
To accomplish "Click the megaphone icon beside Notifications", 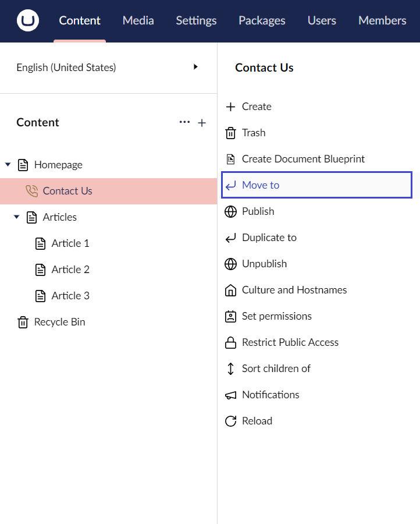I will 230,395.
